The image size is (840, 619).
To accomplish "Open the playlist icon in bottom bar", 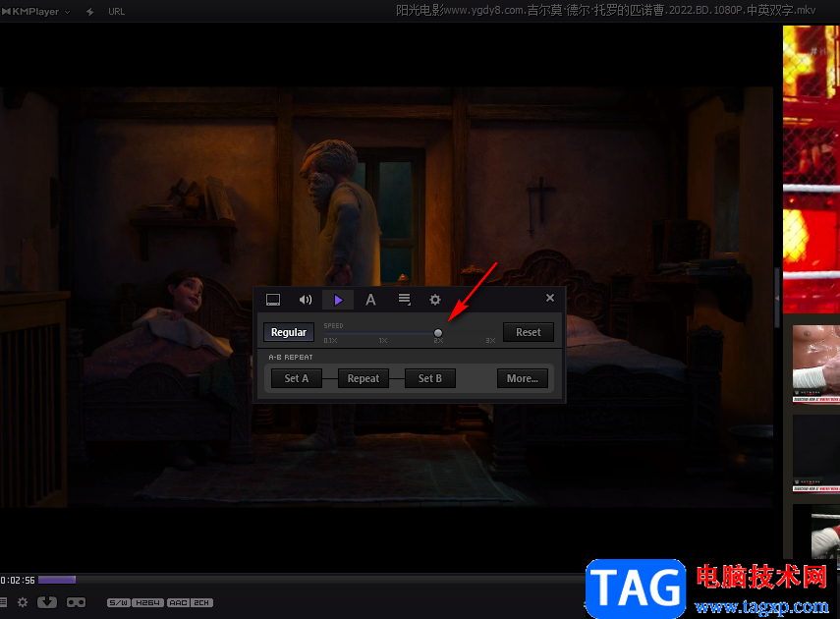I will pyautogui.click(x=3, y=602).
